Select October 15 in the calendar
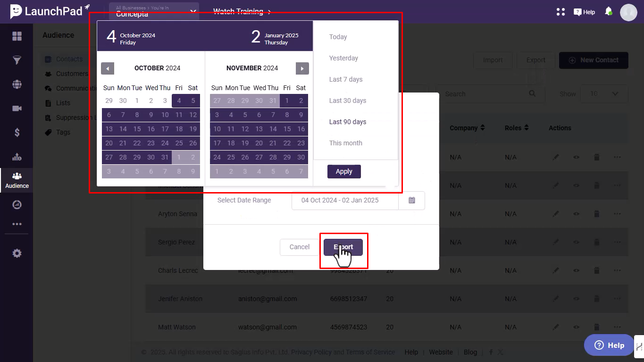The image size is (644, 362). click(137, 129)
